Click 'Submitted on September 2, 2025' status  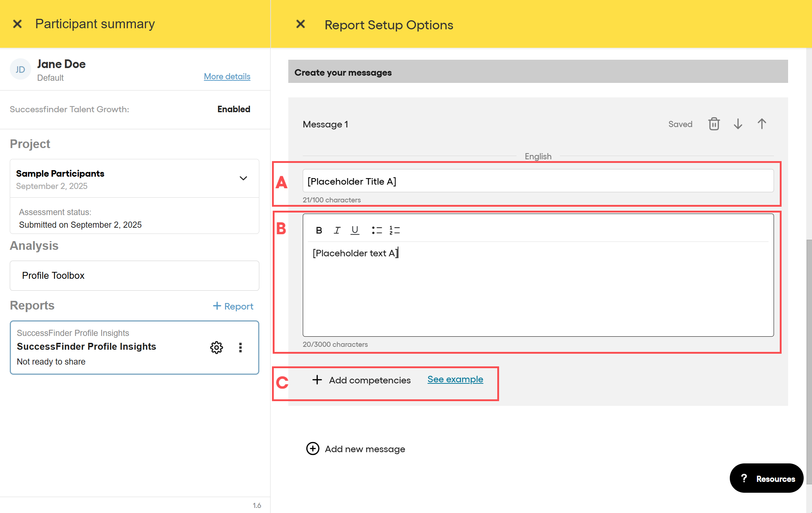[80, 225]
